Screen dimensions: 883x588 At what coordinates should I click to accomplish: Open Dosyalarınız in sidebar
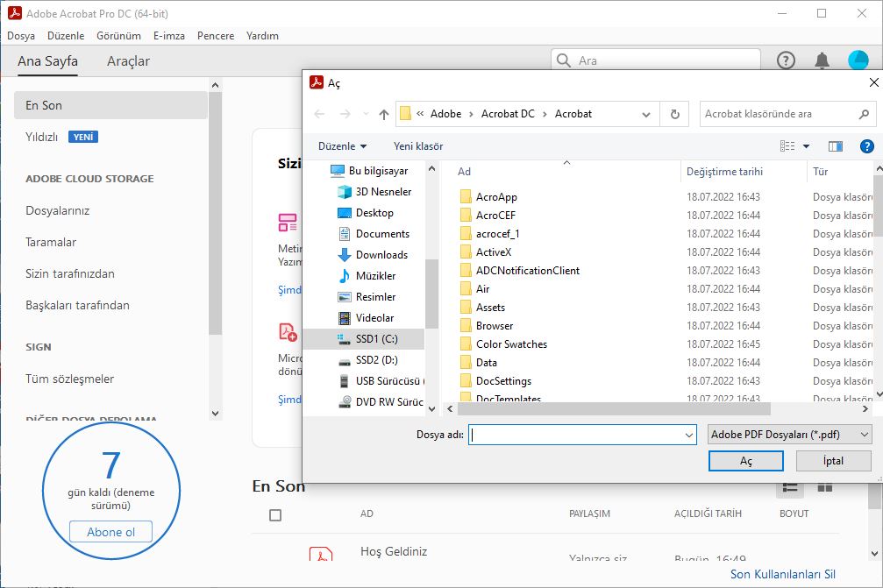[58, 210]
